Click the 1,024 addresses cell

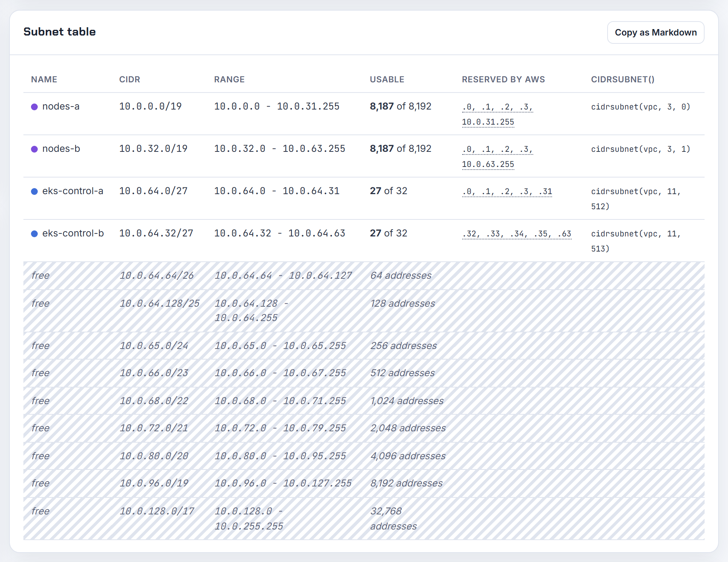click(x=407, y=401)
